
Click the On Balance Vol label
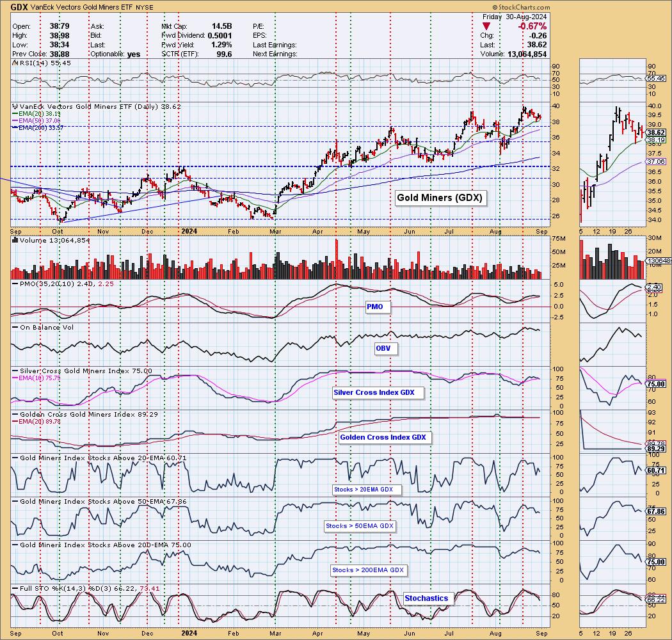pyautogui.click(x=43, y=328)
